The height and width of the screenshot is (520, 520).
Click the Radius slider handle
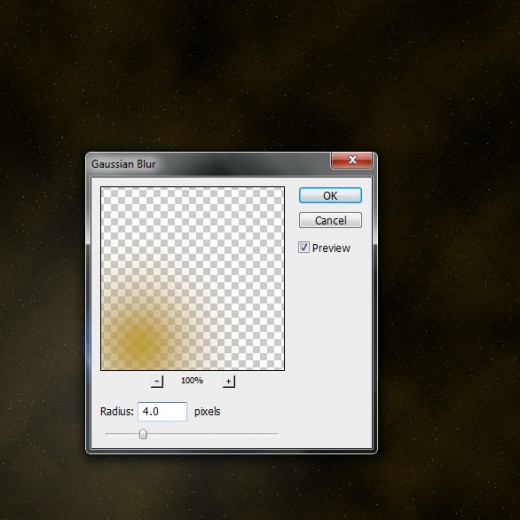[x=143, y=434]
